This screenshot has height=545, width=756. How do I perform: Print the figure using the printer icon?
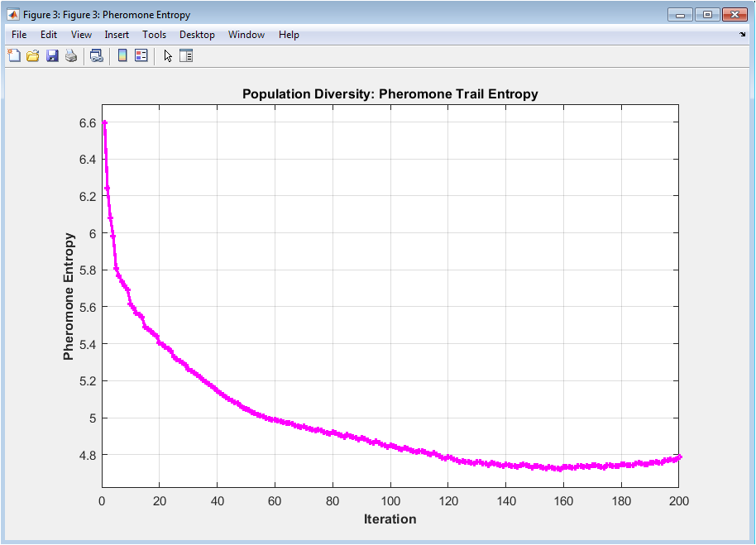click(x=71, y=55)
